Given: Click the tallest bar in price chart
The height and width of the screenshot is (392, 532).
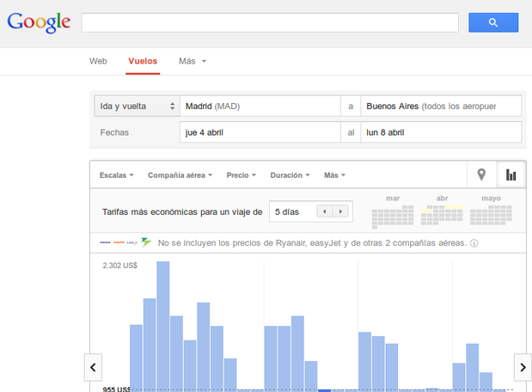Looking at the screenshot, I should 162,325.
